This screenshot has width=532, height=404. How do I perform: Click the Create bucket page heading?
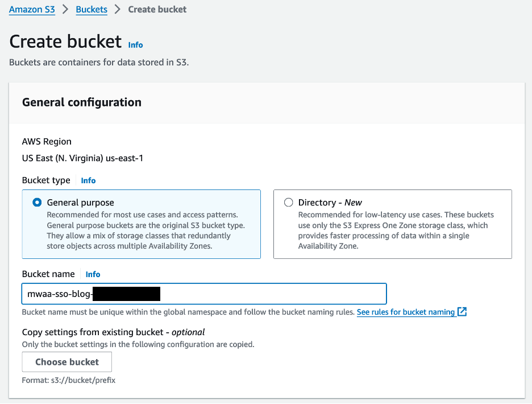tap(65, 42)
